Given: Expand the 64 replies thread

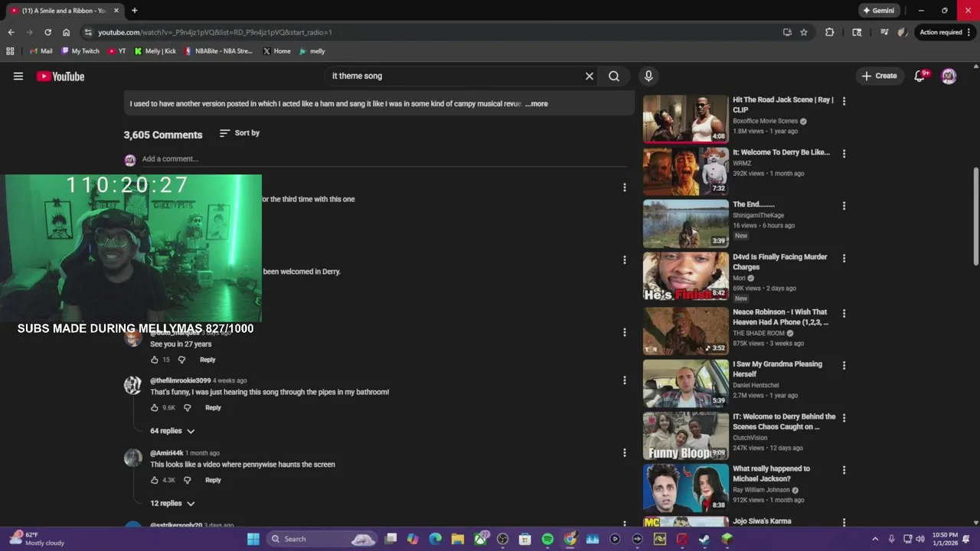Looking at the screenshot, I should (x=172, y=431).
